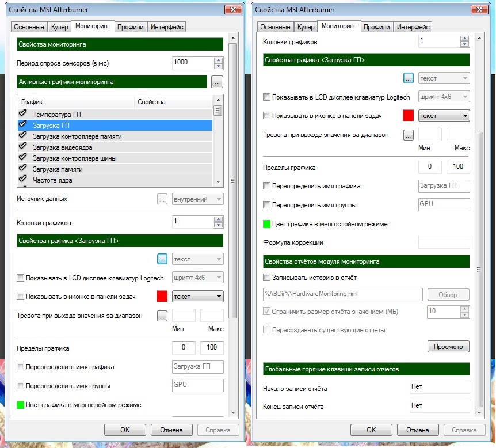Decrease Колонки графиков value in right window
The image size is (496, 448).
[465, 44]
